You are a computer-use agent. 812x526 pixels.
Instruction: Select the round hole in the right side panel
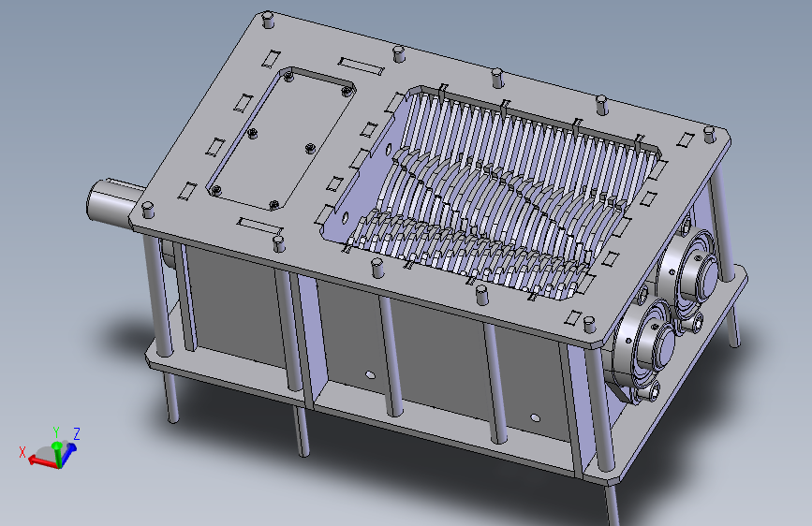click(x=535, y=417)
